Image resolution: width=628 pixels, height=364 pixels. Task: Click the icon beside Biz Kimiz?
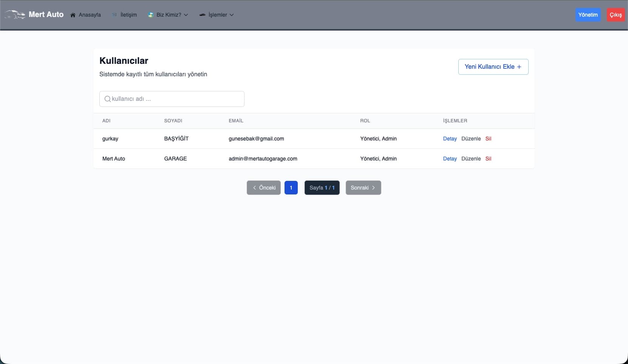151,15
